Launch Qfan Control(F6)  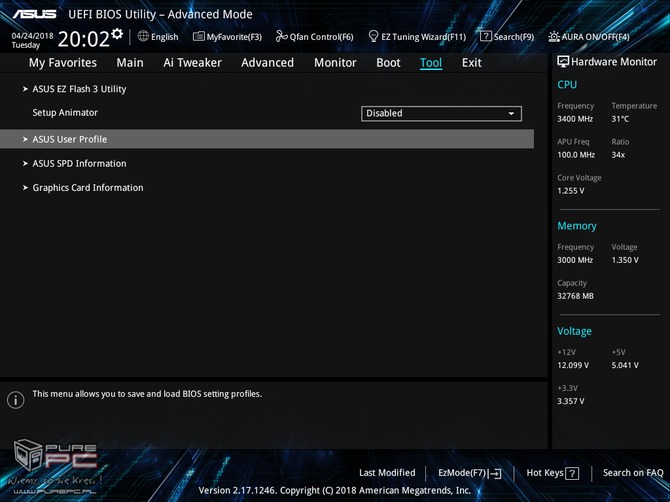point(314,37)
